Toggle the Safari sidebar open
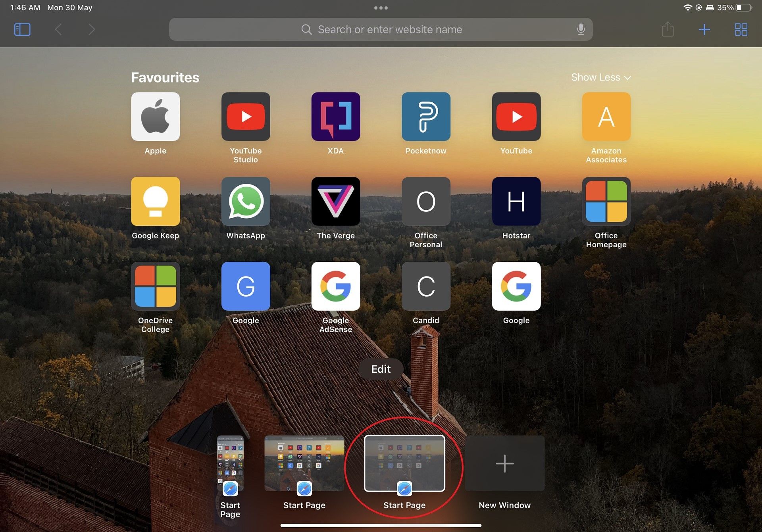The image size is (762, 532). 22,29
